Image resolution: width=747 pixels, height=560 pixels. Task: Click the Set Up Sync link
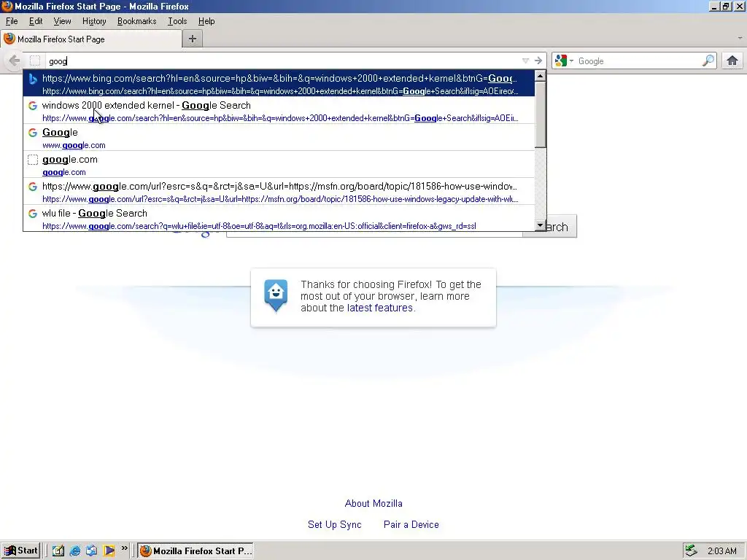pos(334,524)
